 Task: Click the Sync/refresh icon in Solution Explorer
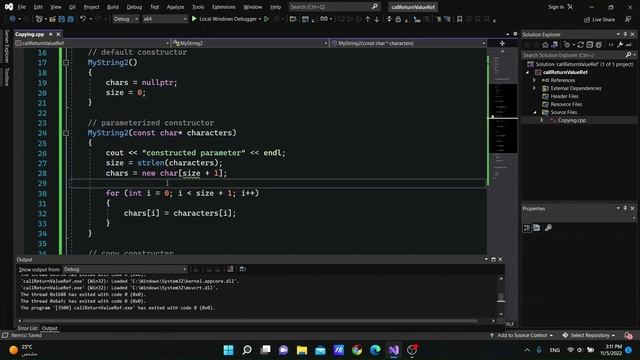[x=580, y=45]
